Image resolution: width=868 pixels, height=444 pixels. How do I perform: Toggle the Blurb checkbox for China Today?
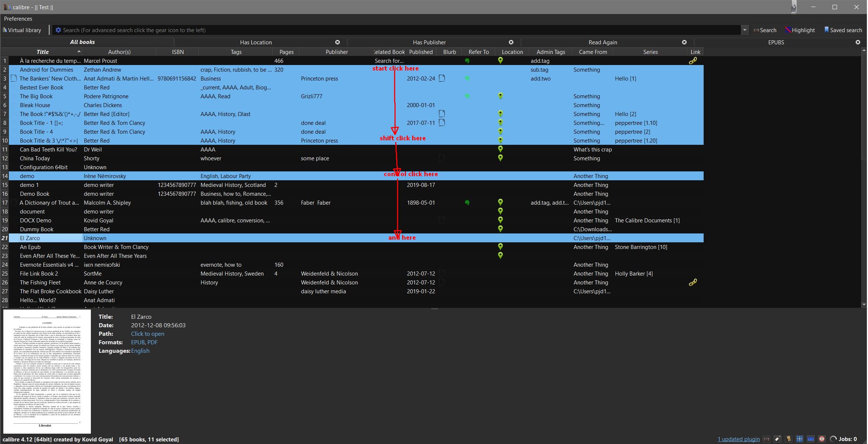pos(441,158)
